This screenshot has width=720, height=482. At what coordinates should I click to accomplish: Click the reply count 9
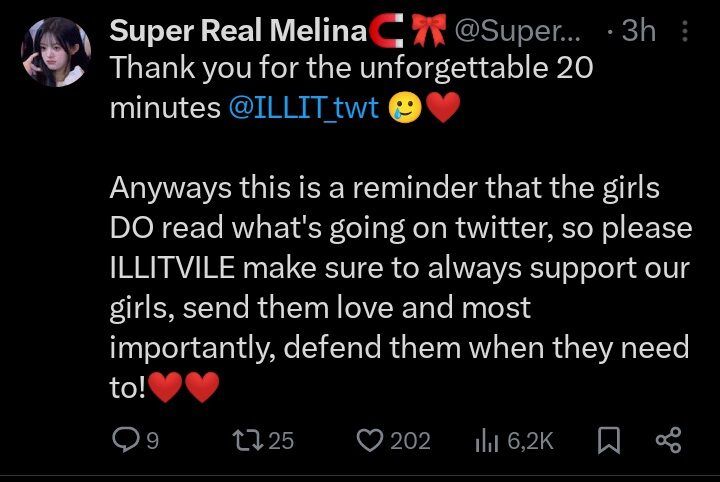pyautogui.click(x=152, y=440)
